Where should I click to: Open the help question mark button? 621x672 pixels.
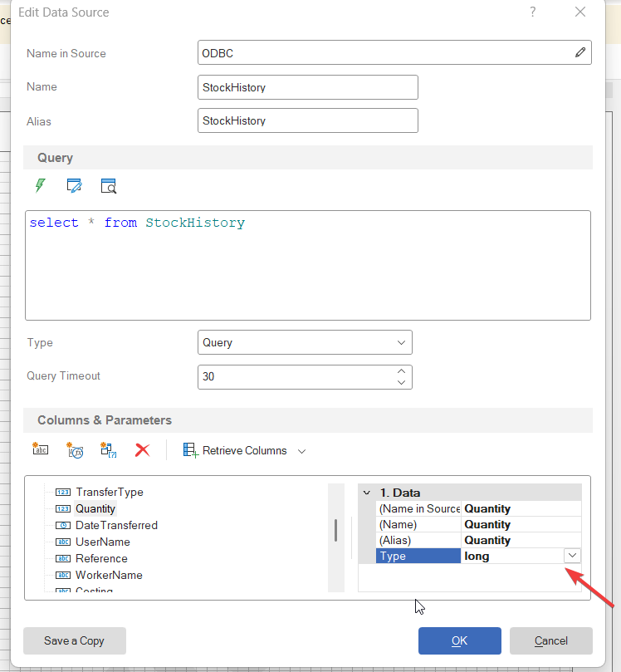click(x=532, y=12)
